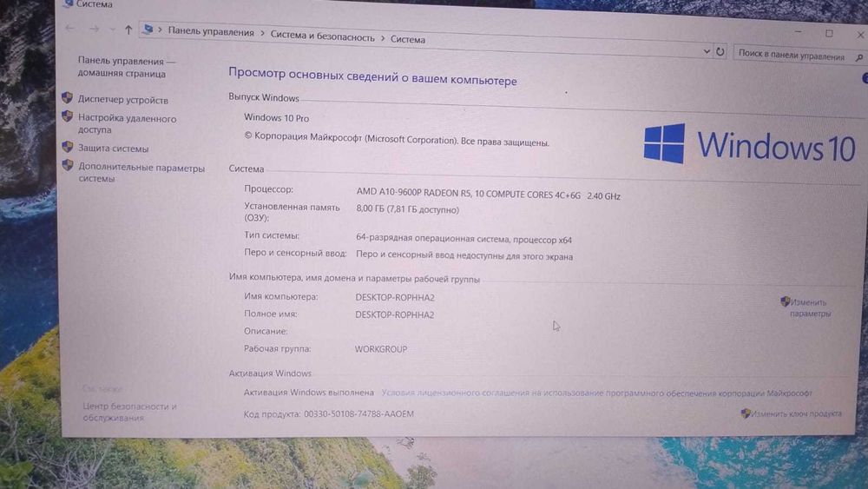The height and width of the screenshot is (489, 868).
Task: Click installed memory value '8,00 ГБ'
Action: (370, 208)
